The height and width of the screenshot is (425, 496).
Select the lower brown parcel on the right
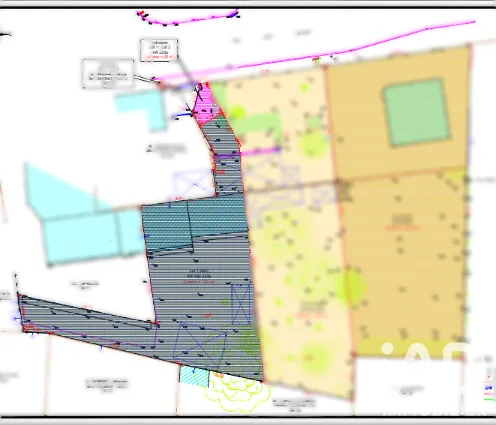(x=403, y=263)
